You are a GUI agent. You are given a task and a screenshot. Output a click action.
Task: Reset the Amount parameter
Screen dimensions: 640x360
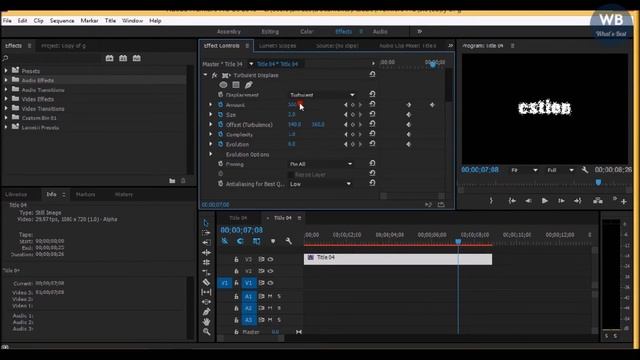click(x=372, y=104)
